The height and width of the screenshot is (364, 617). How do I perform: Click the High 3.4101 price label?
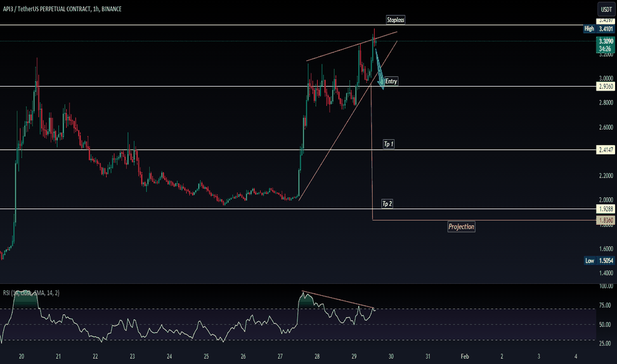(598, 28)
